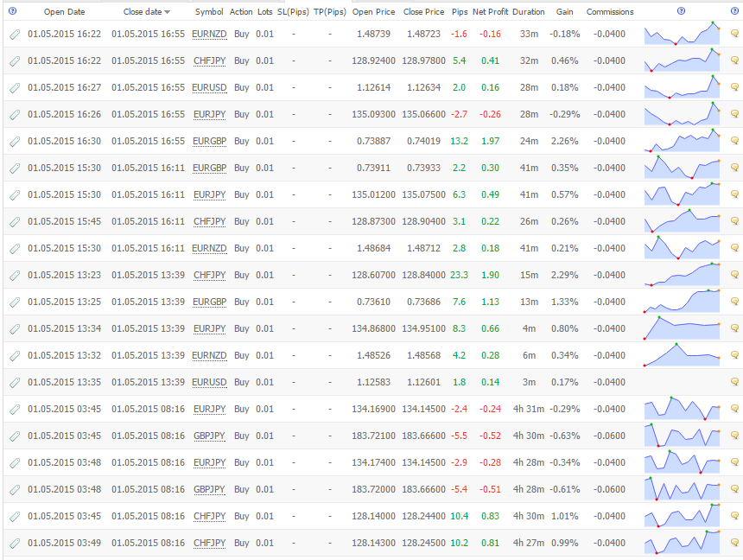Open EURGBP symbol link for trade opened 13:25

[x=209, y=302]
